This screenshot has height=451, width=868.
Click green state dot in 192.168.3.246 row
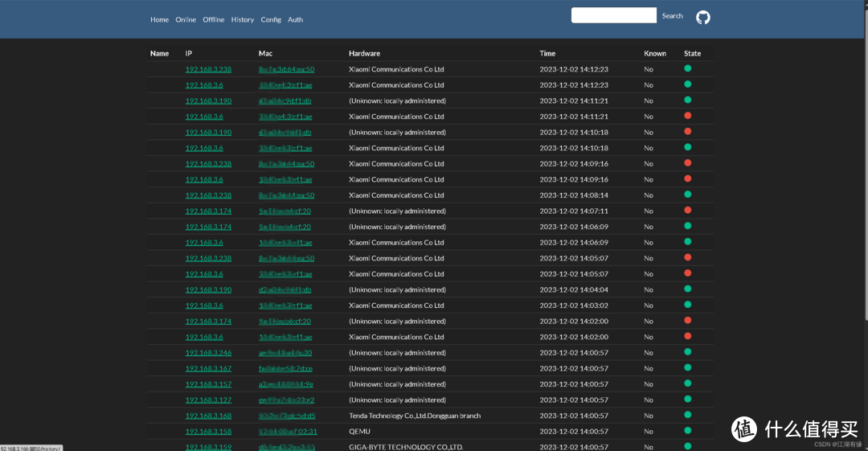point(687,352)
